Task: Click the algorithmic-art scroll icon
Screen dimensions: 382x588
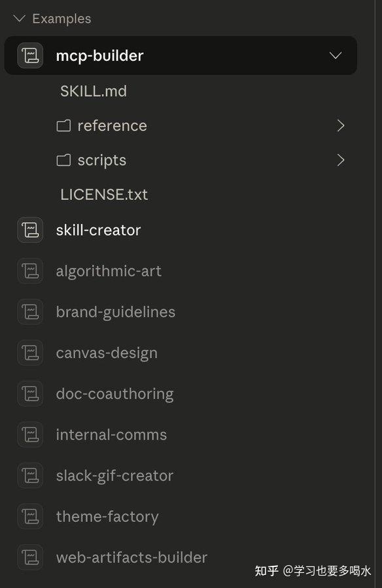Action: click(30, 270)
